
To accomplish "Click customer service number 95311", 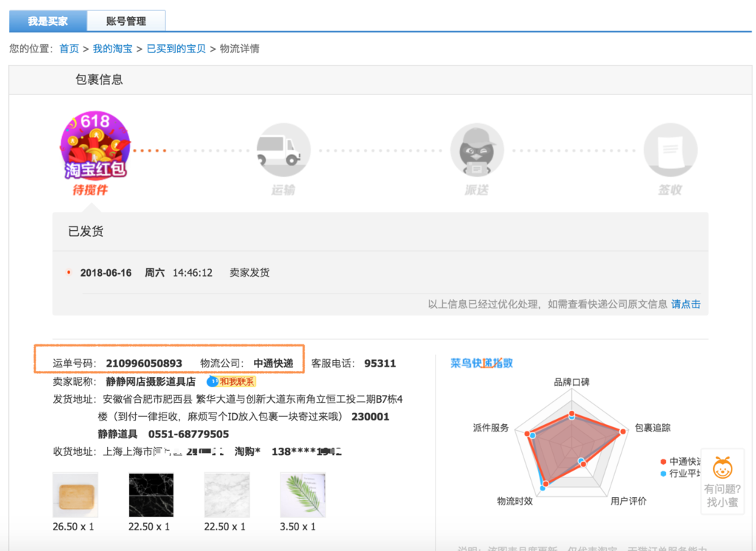I will pos(380,363).
